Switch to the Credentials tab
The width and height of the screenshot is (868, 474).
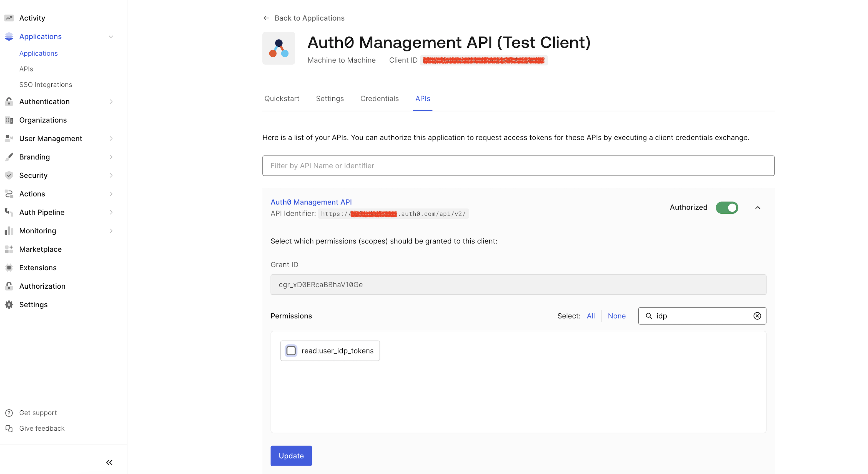point(379,98)
